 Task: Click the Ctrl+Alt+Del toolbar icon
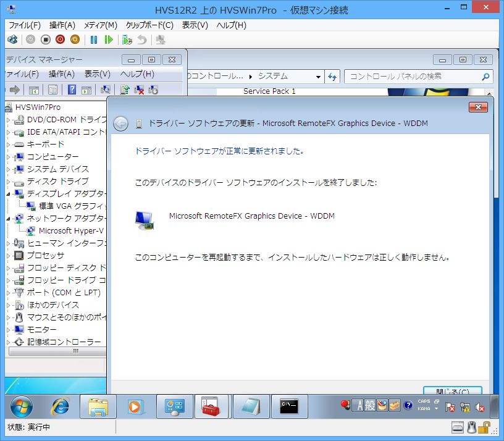(12, 40)
